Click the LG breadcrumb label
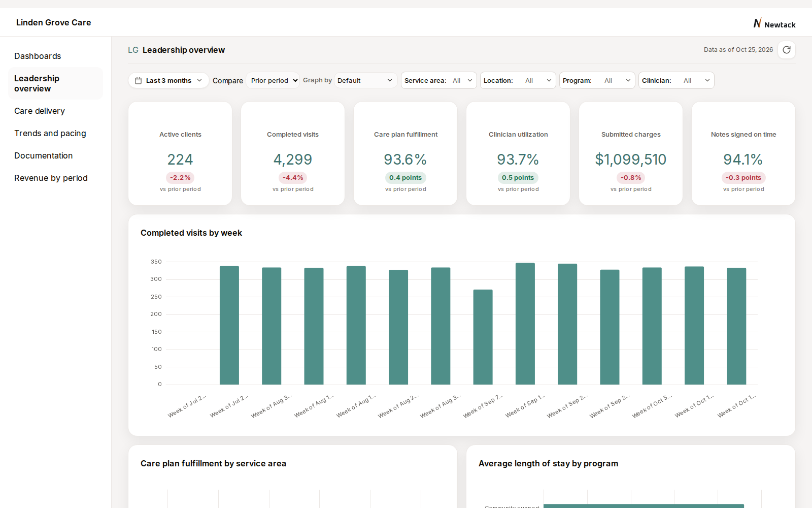Screen dimensions: 812x508 [133, 50]
